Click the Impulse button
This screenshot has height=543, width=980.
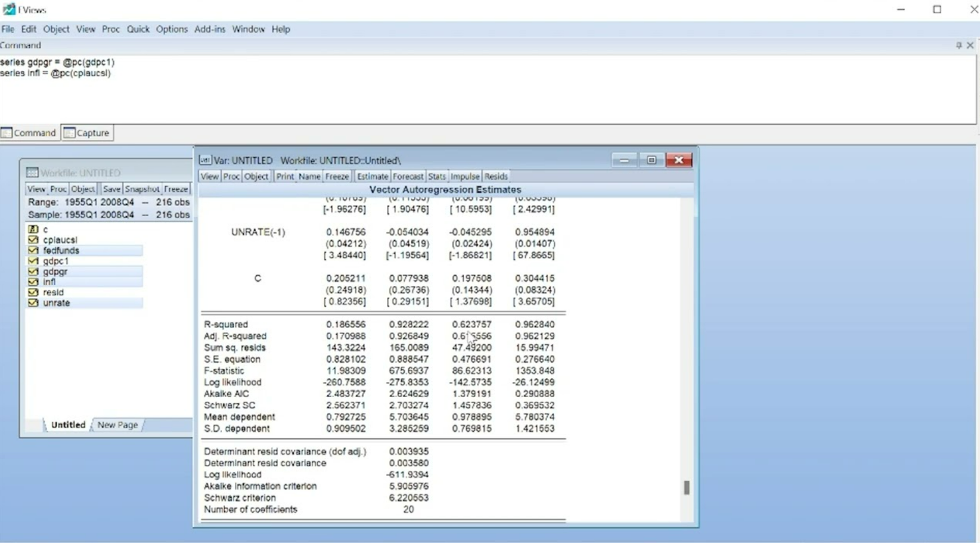click(465, 176)
